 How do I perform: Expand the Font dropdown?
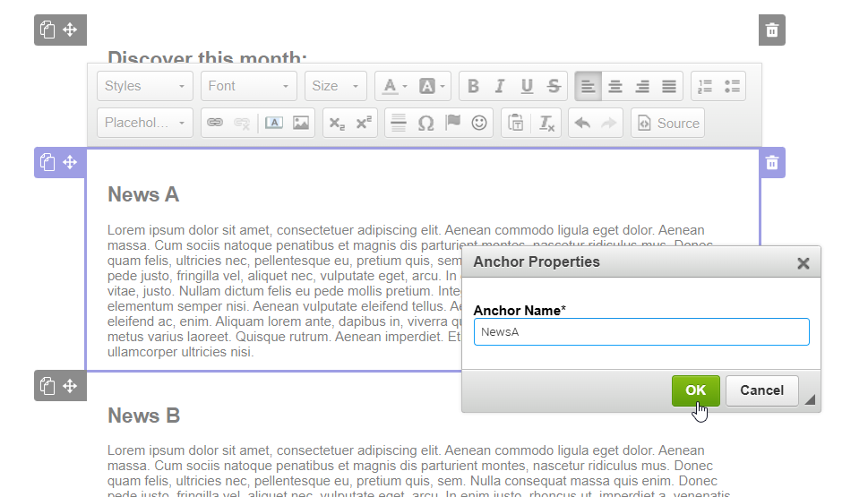[248, 86]
